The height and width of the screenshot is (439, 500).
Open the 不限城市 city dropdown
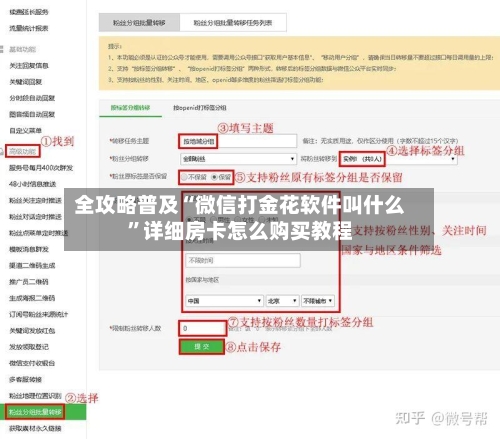coord(318,301)
